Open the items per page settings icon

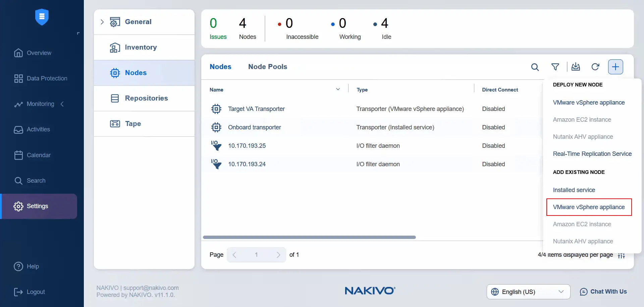click(x=621, y=255)
